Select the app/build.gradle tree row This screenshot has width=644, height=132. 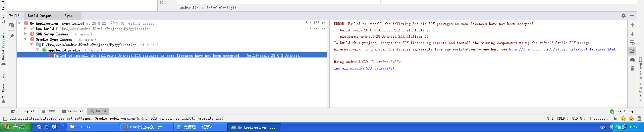coord(172,50)
